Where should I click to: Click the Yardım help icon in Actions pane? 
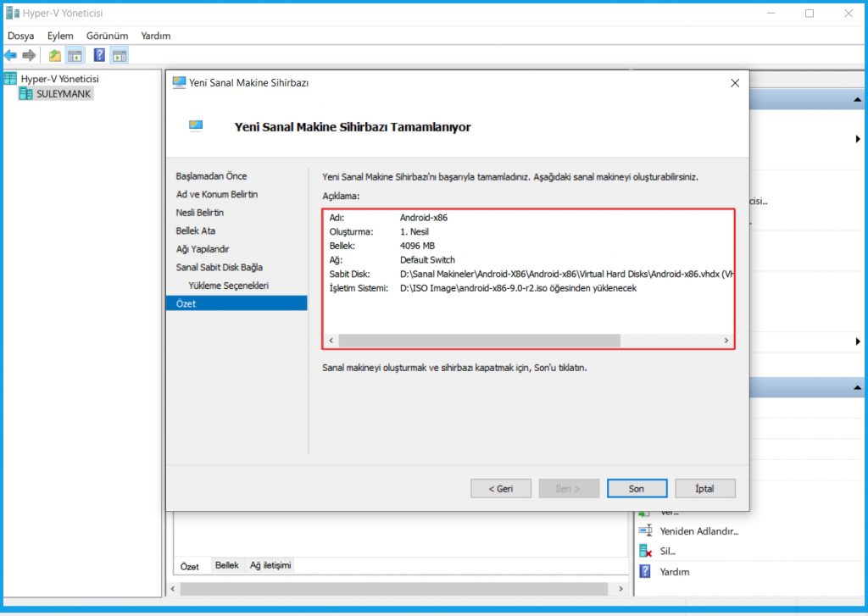coord(645,571)
